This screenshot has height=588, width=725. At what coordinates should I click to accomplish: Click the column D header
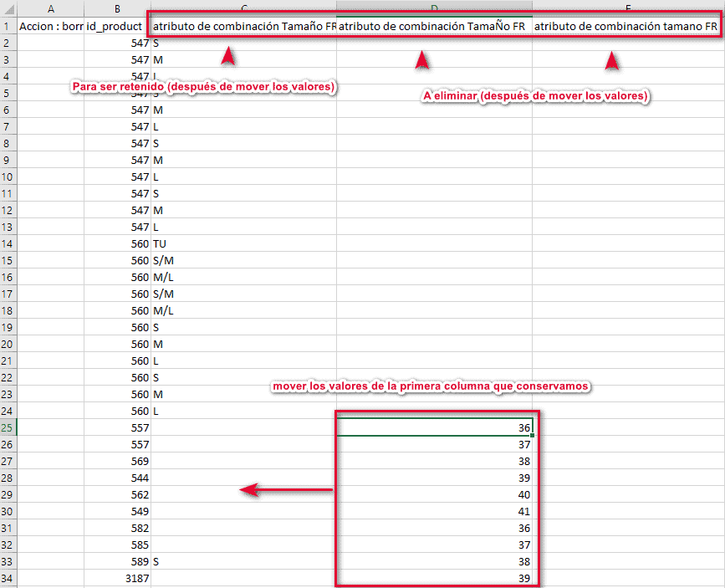click(434, 8)
